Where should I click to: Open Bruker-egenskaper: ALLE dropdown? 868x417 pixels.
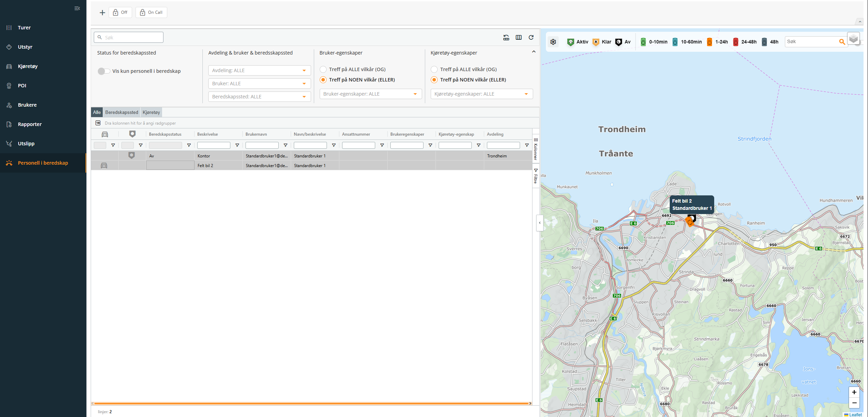(x=371, y=94)
